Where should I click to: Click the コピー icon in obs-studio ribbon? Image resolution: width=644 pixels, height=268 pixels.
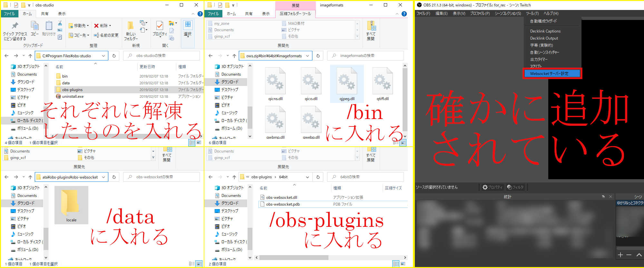coord(34,25)
